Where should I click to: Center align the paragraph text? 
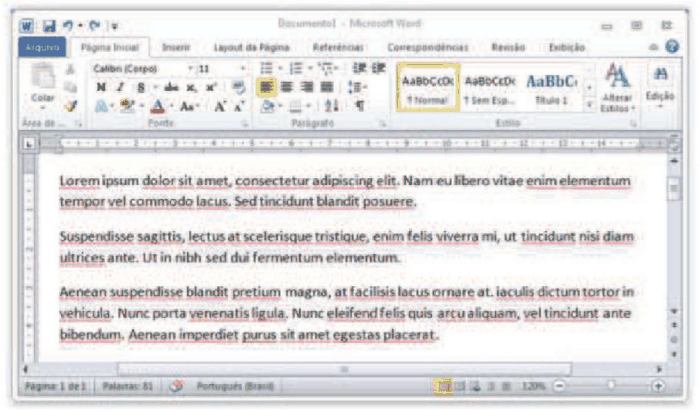click(286, 87)
